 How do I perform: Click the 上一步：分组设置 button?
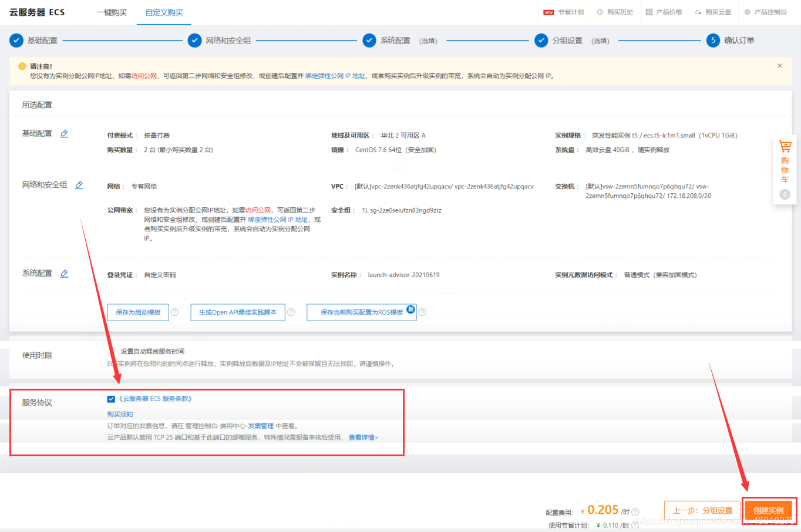(x=702, y=510)
